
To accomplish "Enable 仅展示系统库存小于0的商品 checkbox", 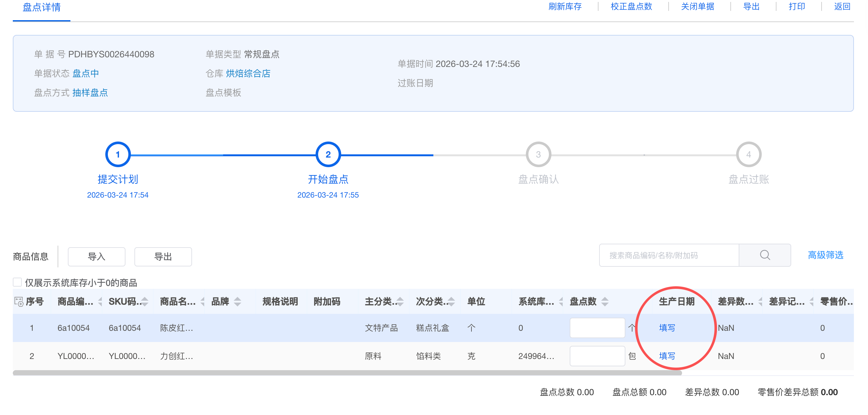I will pyautogui.click(x=18, y=282).
